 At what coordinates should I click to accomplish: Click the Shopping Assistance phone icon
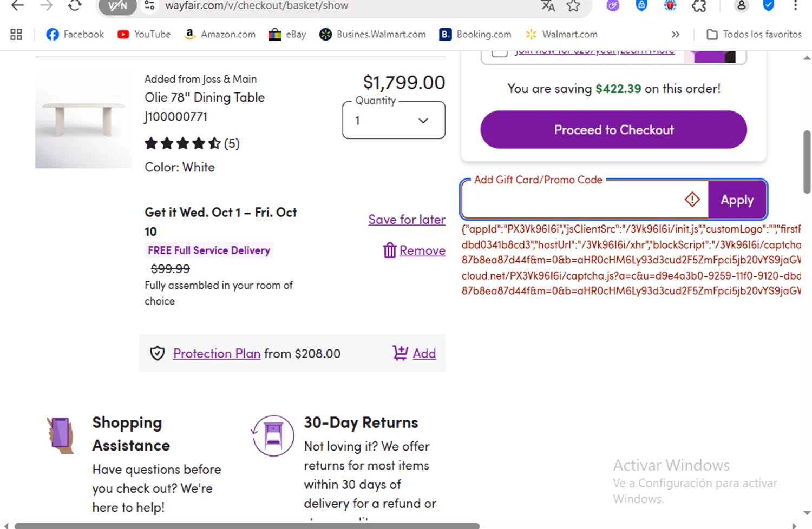tap(61, 435)
